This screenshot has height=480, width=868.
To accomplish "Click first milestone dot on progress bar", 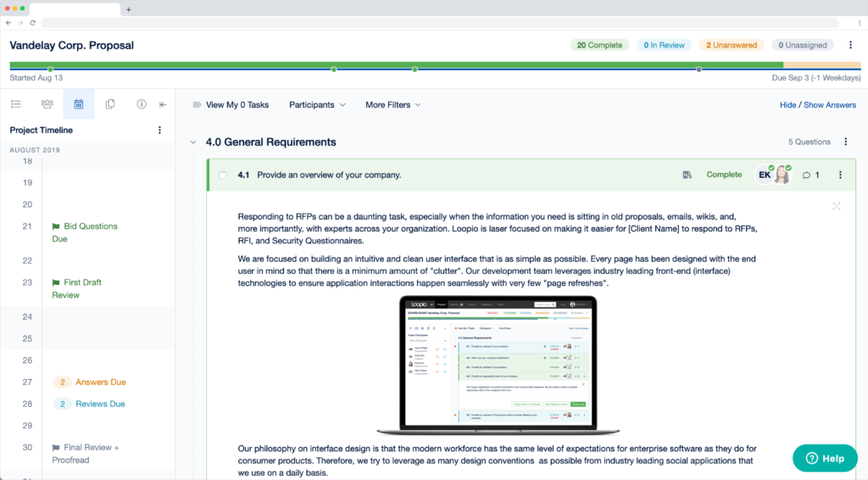I will coord(50,70).
